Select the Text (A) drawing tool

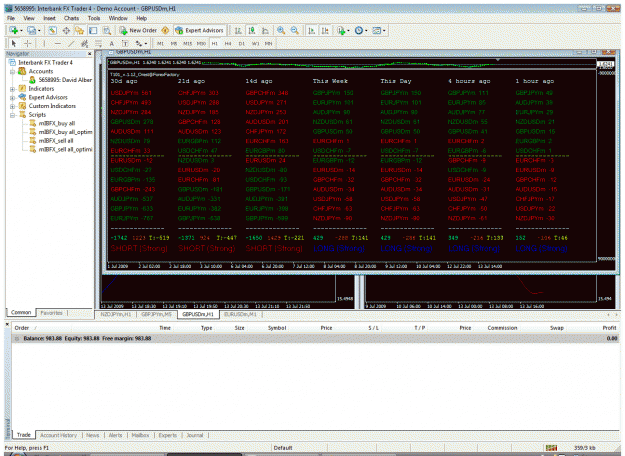tap(112, 43)
